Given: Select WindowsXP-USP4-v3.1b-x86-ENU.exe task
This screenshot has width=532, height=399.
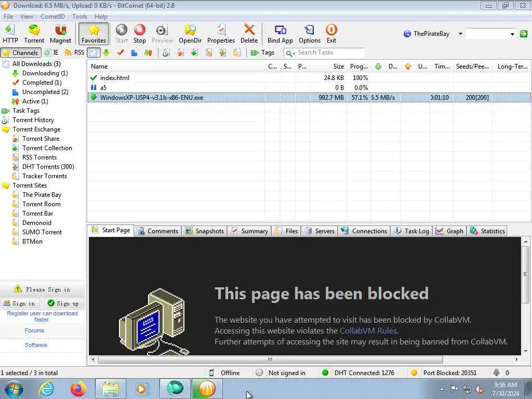Looking at the screenshot, I should point(309,97).
